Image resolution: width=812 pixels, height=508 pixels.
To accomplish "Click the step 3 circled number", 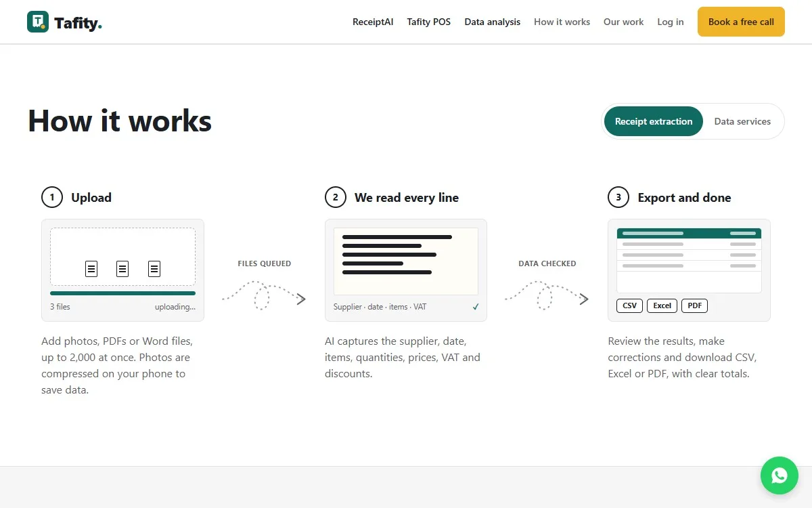I will [618, 198].
